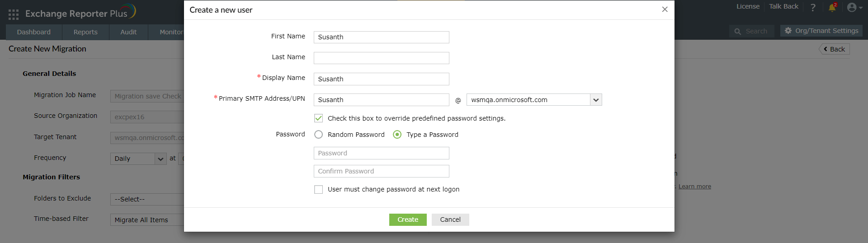This screenshot has width=868, height=243.
Task: Expand the wsmqa.onmicrosoft.com domain dropdown
Action: tap(596, 100)
